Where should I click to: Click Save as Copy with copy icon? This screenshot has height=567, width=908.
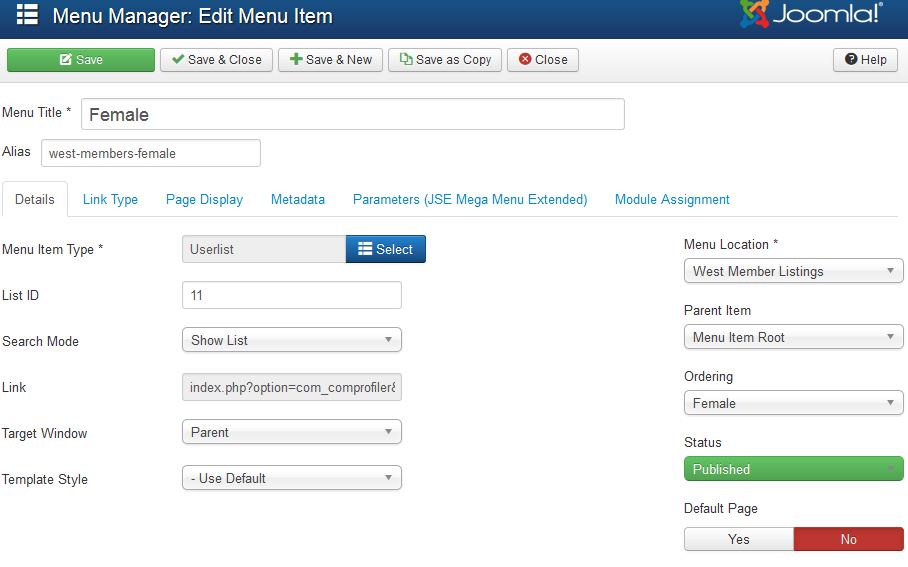point(445,60)
